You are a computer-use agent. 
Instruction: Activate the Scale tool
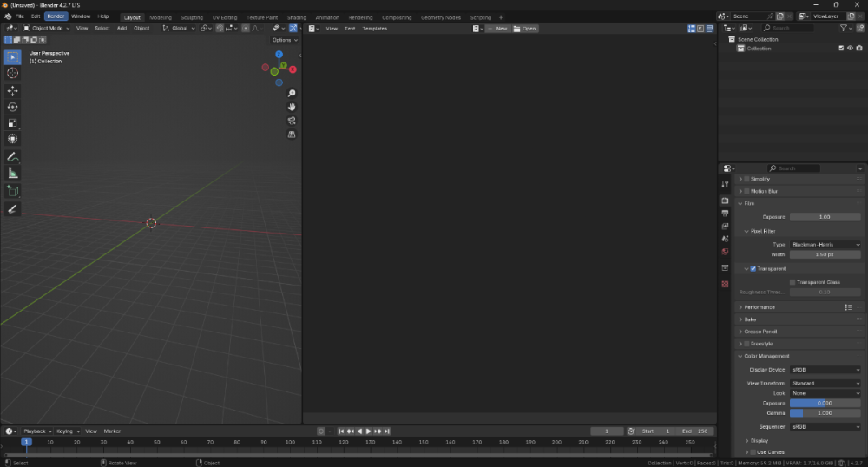[x=12, y=123]
